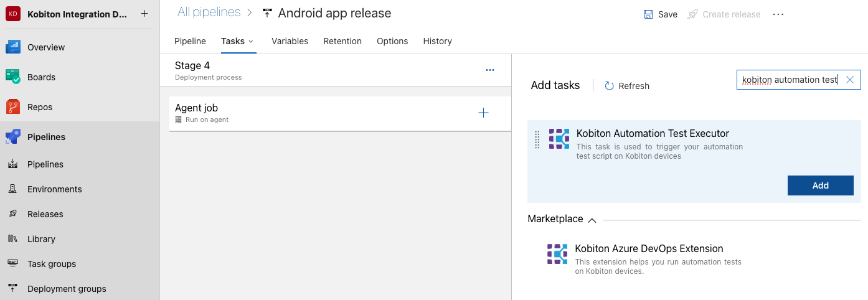
Task: Click the Save floppy disk icon
Action: pyautogui.click(x=648, y=14)
